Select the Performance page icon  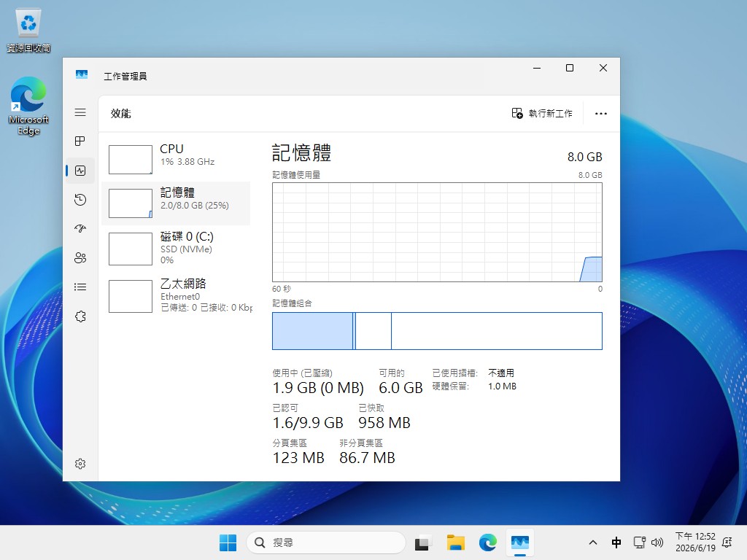80,171
